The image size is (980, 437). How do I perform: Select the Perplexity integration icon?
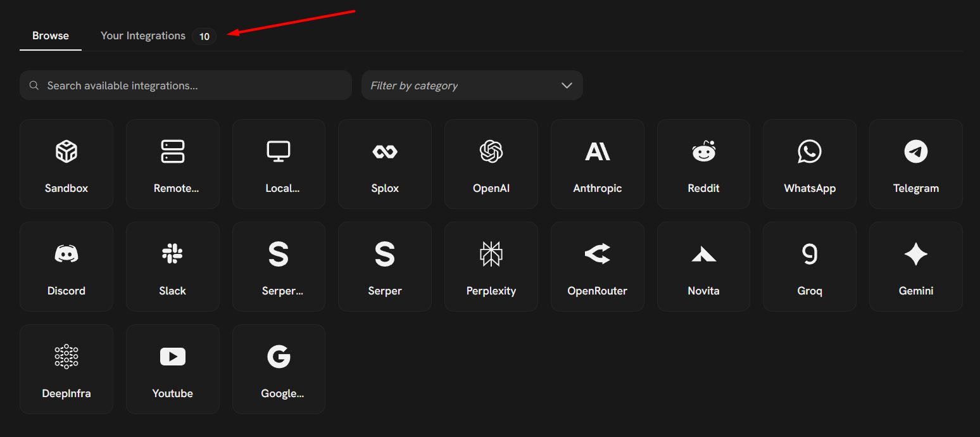[491, 255]
